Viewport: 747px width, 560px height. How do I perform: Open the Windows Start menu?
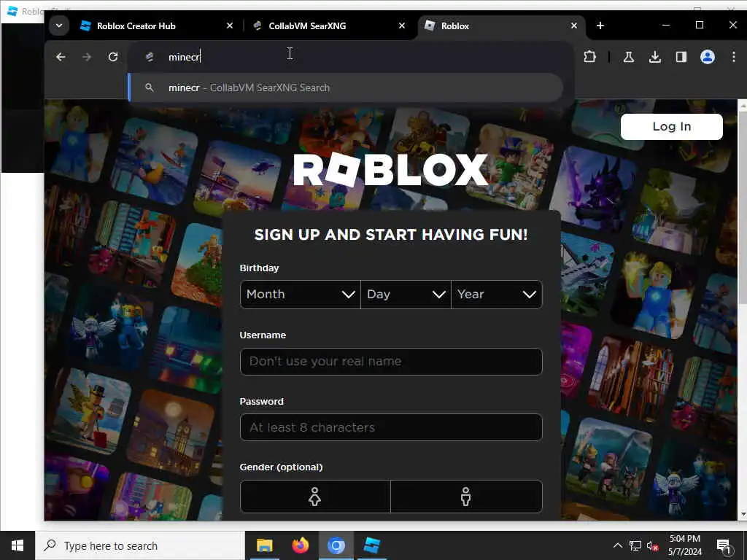(x=18, y=545)
